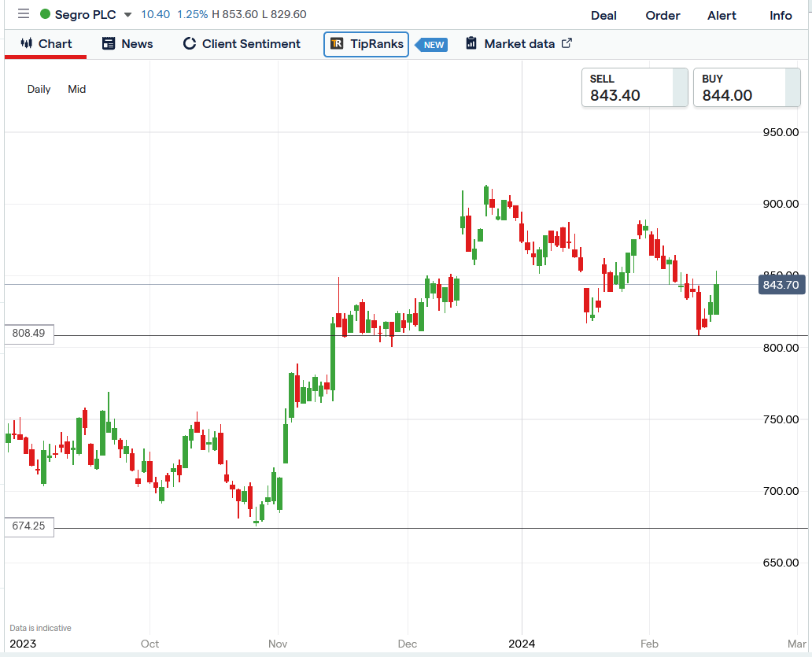Click the candlestick Chart tab icon
812x657 pixels.
(x=27, y=43)
